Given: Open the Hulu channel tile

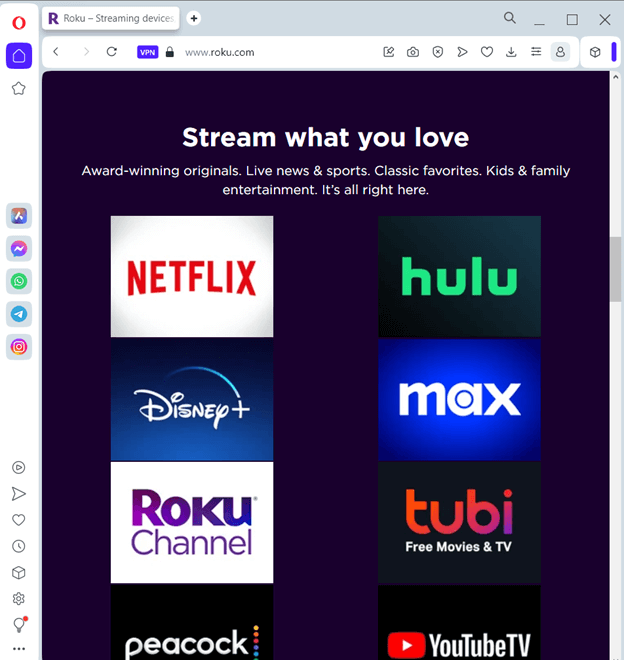Looking at the screenshot, I should (x=459, y=277).
